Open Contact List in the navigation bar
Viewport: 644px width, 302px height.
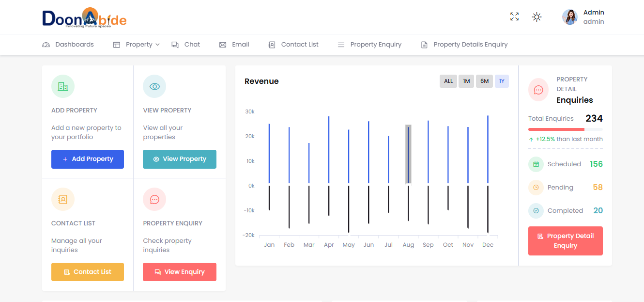point(293,45)
